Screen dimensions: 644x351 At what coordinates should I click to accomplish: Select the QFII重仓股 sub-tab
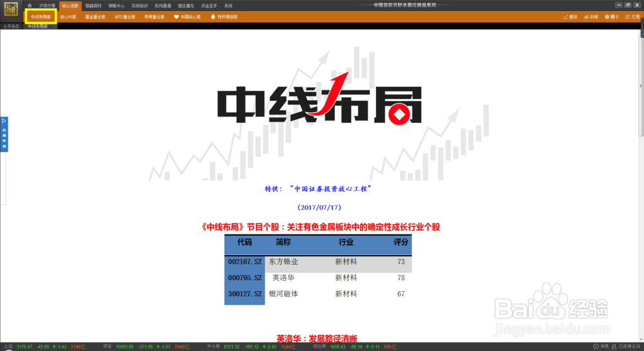pos(125,17)
